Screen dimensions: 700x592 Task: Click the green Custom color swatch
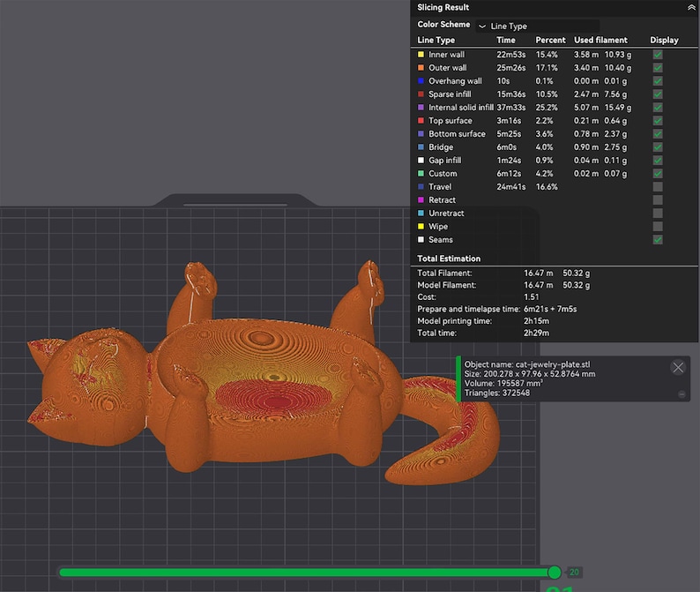point(421,173)
